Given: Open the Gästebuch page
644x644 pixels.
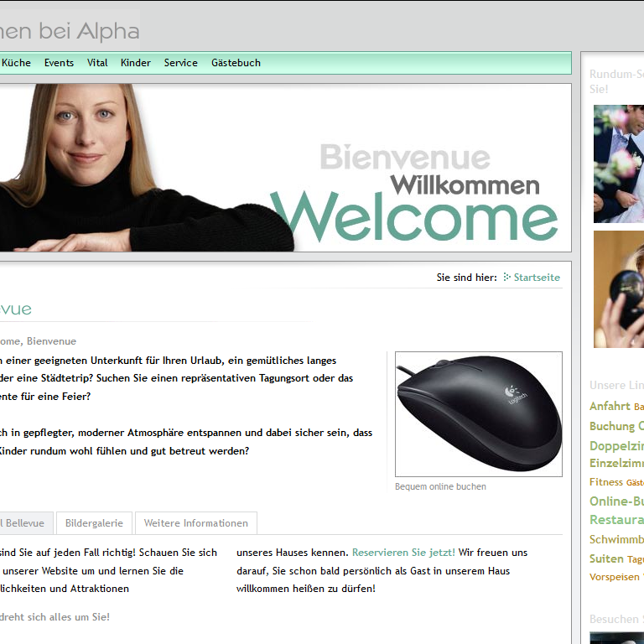Looking at the screenshot, I should pos(236,63).
